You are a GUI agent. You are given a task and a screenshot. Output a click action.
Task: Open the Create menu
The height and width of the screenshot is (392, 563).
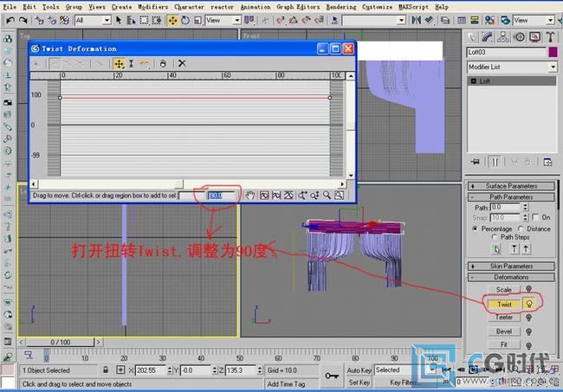coord(121,7)
